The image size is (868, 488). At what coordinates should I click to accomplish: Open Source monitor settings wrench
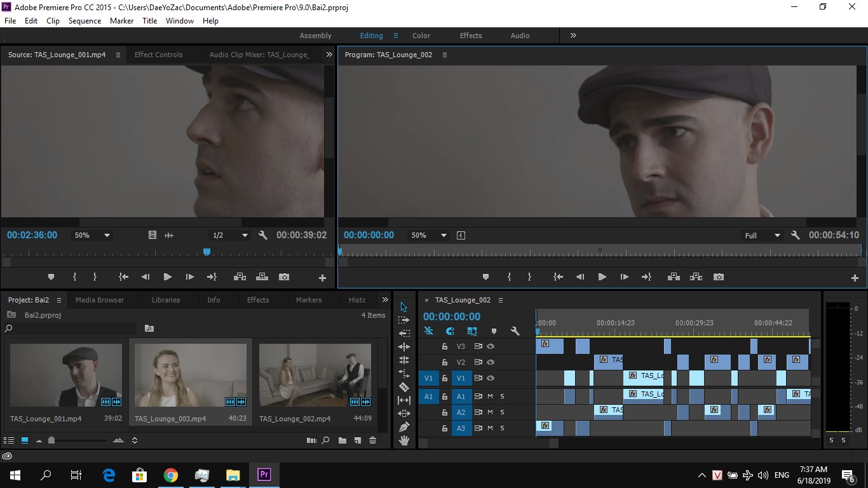coord(263,235)
